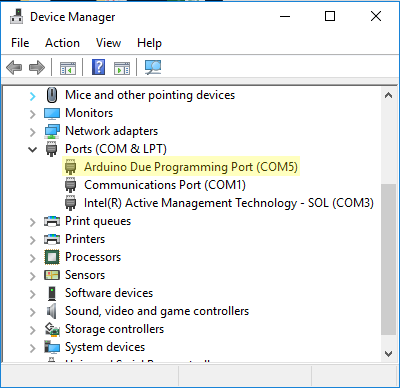Open Help via the blue question-mark icon
Screen dimensions: 400x388
pyautogui.click(x=98, y=67)
